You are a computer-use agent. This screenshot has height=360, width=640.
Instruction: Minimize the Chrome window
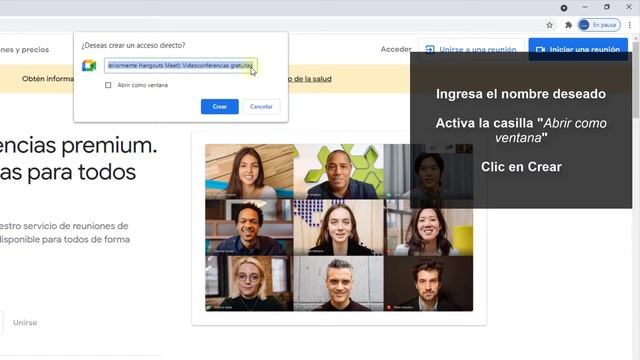coord(585,7)
